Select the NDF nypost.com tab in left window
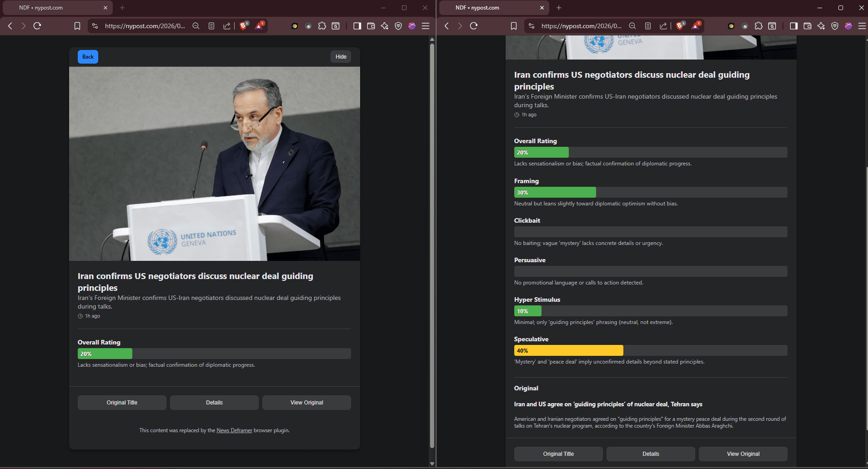Screen dimensions: 868x469 point(55,8)
